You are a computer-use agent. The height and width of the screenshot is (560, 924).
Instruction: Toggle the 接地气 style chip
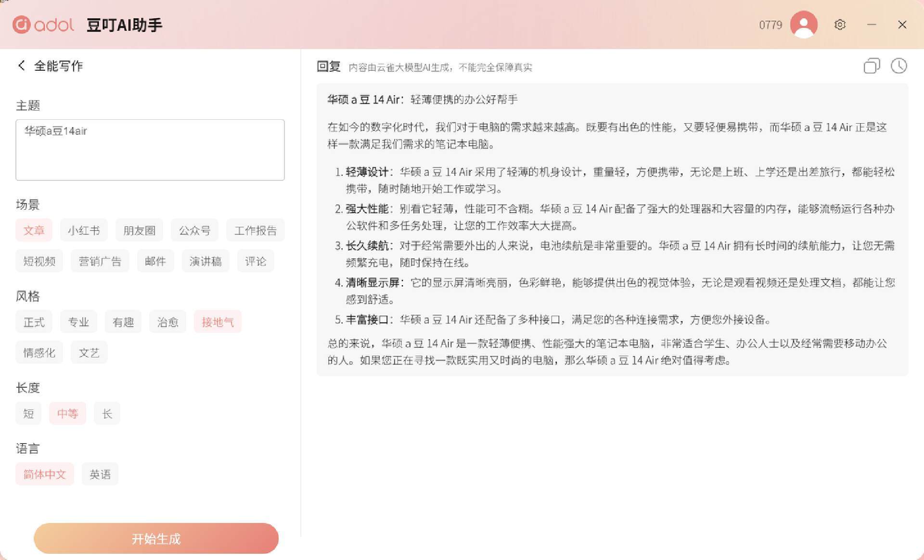(218, 322)
